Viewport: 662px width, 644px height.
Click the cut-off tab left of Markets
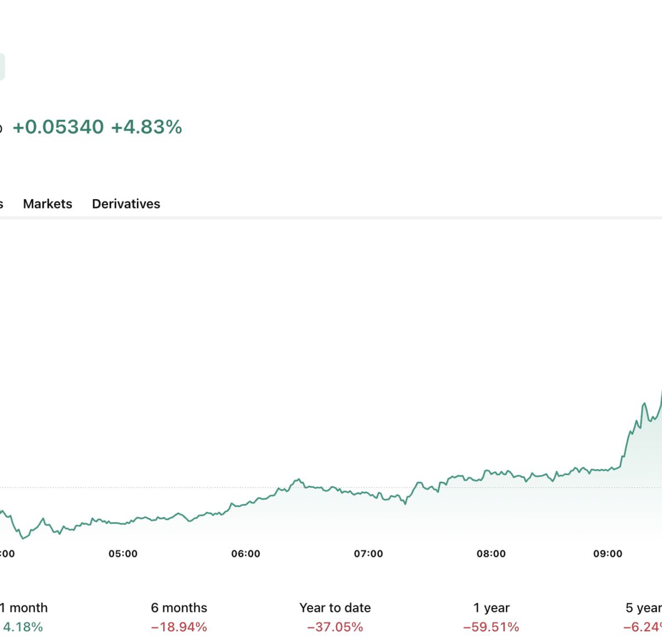2,204
